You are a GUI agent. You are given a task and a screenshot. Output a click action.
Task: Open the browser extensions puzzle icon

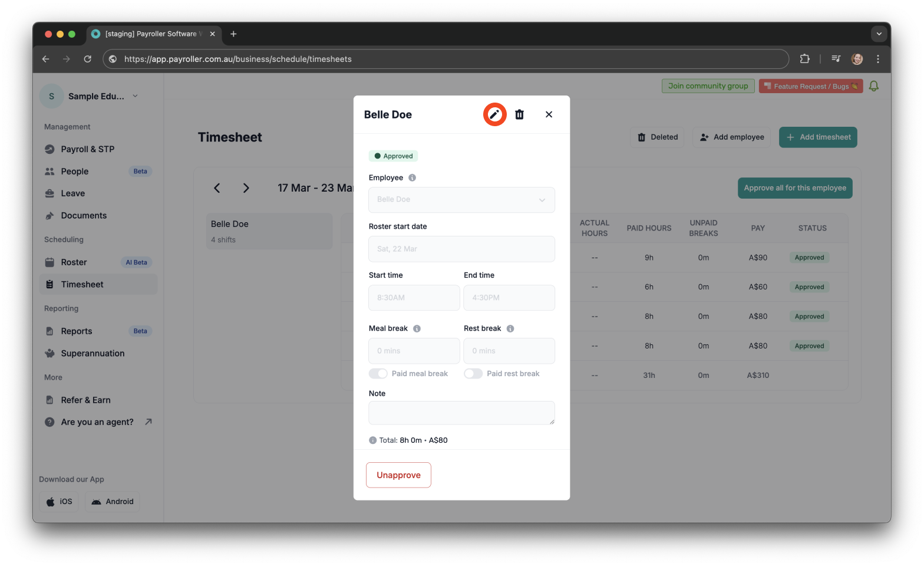tap(804, 59)
